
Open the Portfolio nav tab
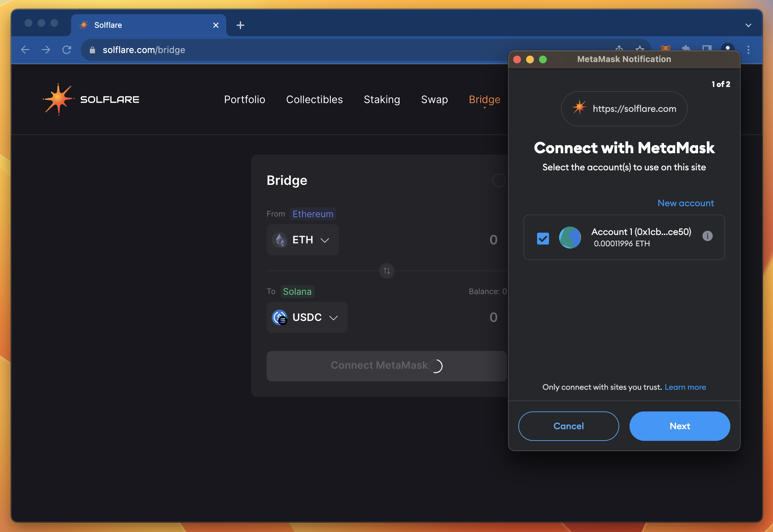click(245, 99)
